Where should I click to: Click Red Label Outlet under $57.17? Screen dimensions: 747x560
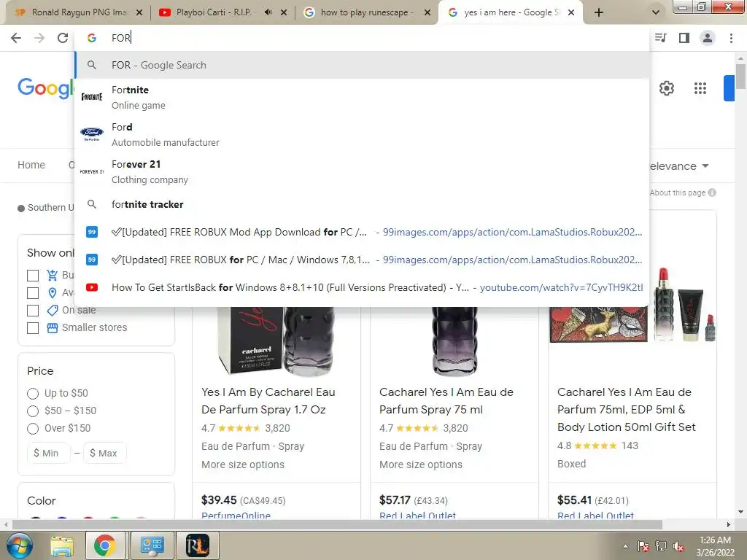click(x=417, y=516)
